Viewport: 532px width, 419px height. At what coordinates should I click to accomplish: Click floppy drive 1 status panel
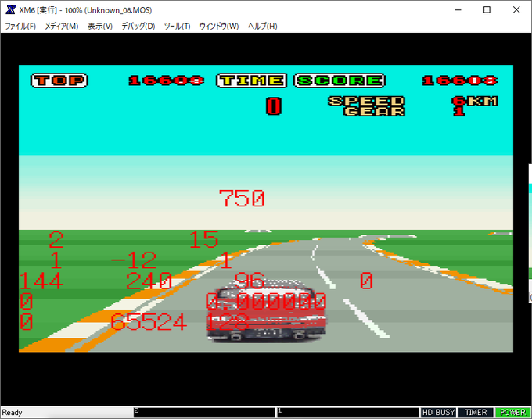tap(348, 413)
